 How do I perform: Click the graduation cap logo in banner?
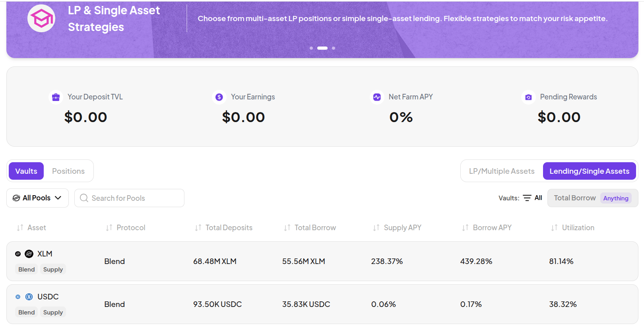pyautogui.click(x=41, y=18)
